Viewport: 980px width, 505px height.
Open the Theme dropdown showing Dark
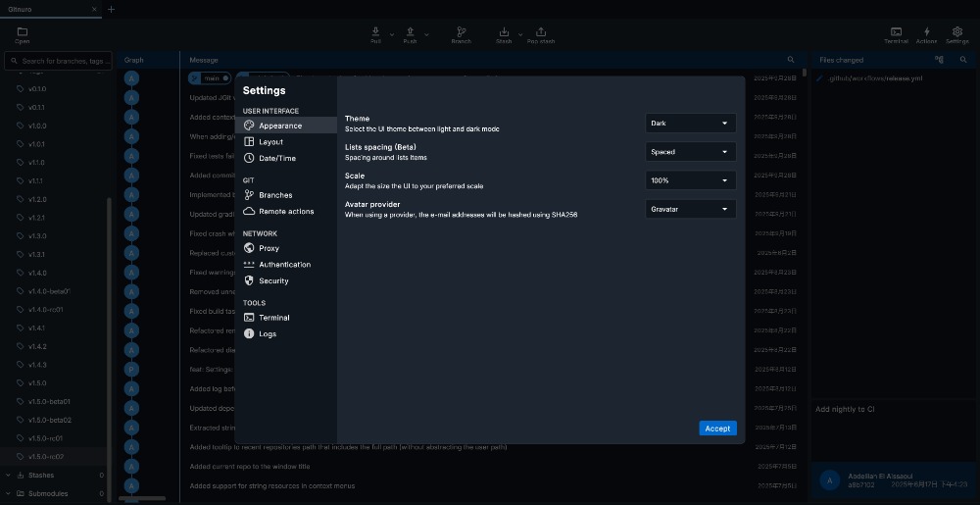(x=691, y=124)
